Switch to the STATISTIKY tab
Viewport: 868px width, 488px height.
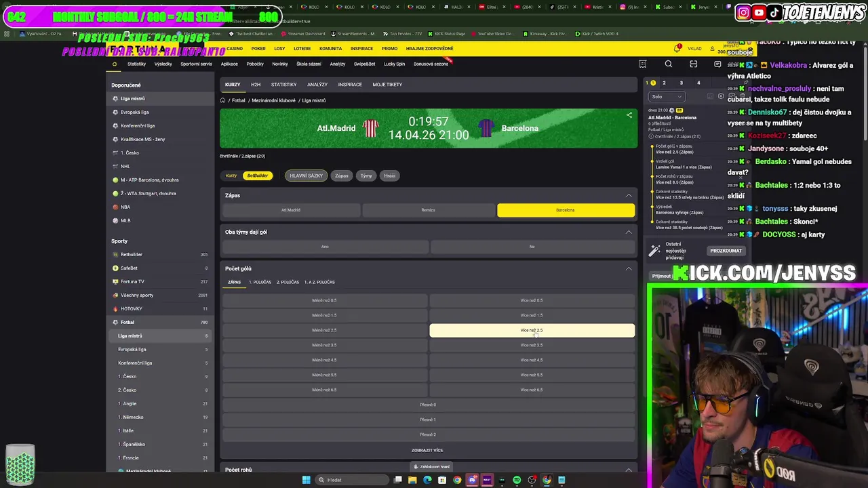(x=283, y=85)
